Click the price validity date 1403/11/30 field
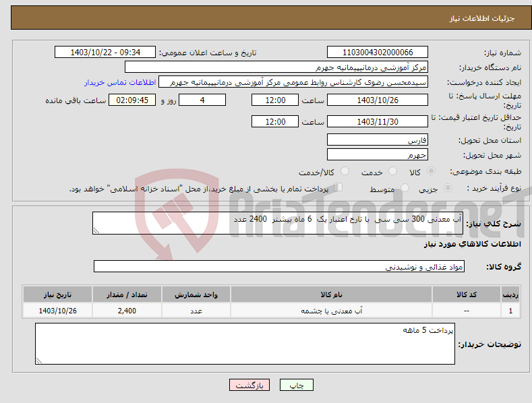The width and height of the screenshot is (532, 403). pos(378,121)
